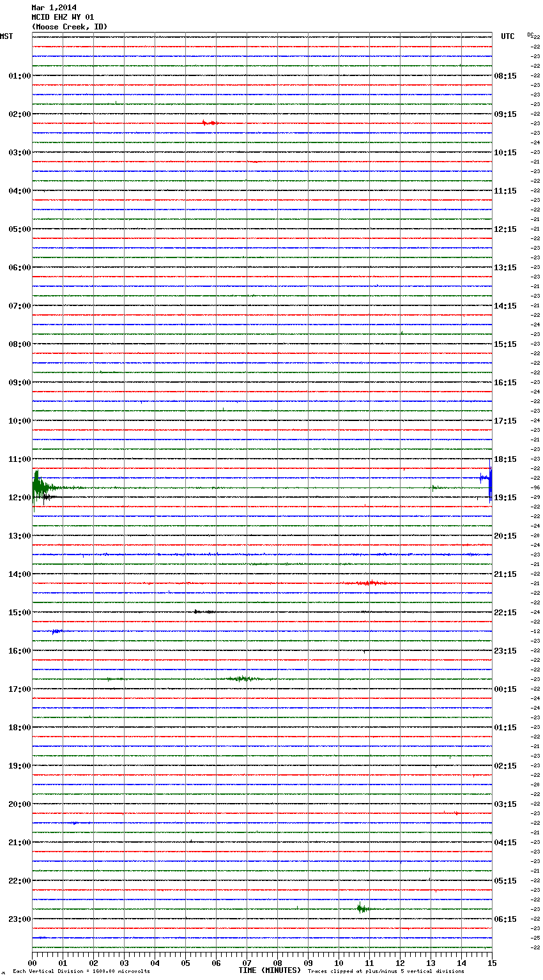Click the red burst on the 02:15 trace
The height and width of the screenshot is (980, 543).
click(x=210, y=123)
